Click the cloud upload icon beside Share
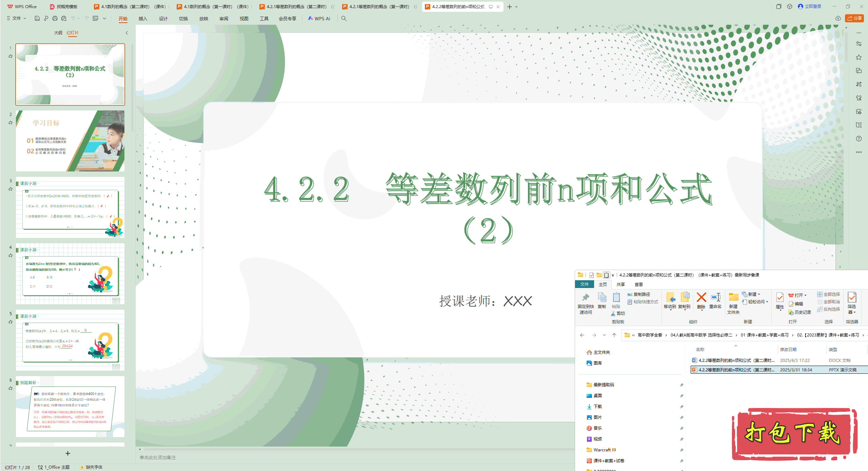868x471 pixels. (x=838, y=18)
